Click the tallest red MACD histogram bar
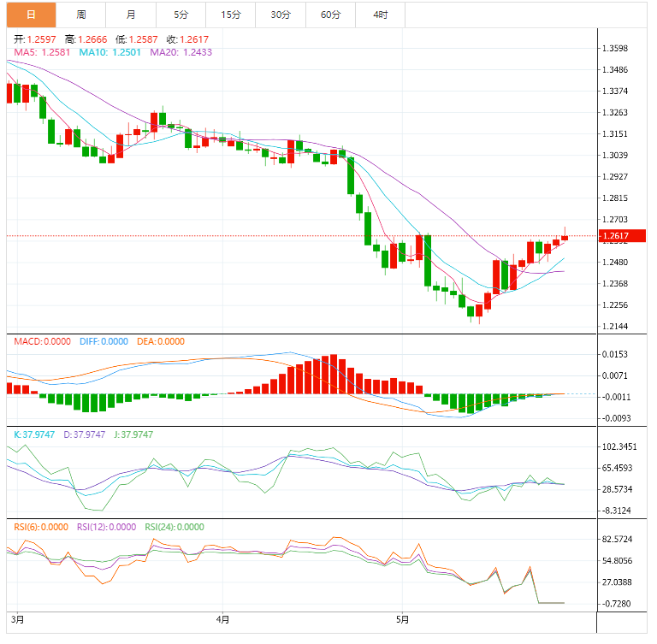The image size is (657, 644). (x=334, y=374)
